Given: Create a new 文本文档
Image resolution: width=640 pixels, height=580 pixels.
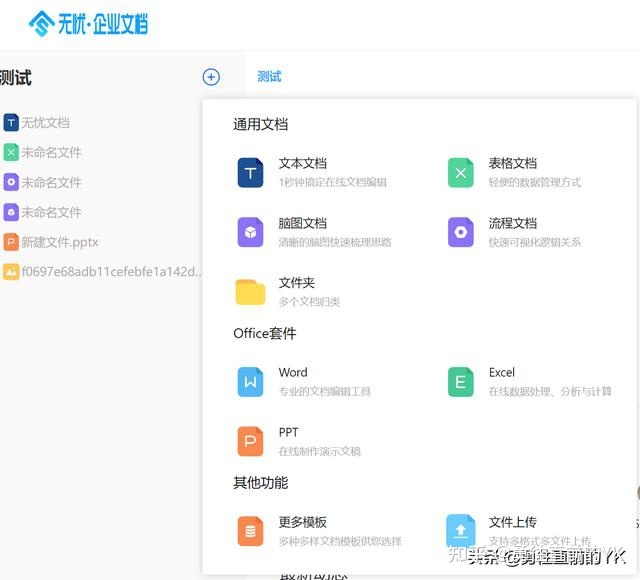Looking at the screenshot, I should (x=302, y=163).
